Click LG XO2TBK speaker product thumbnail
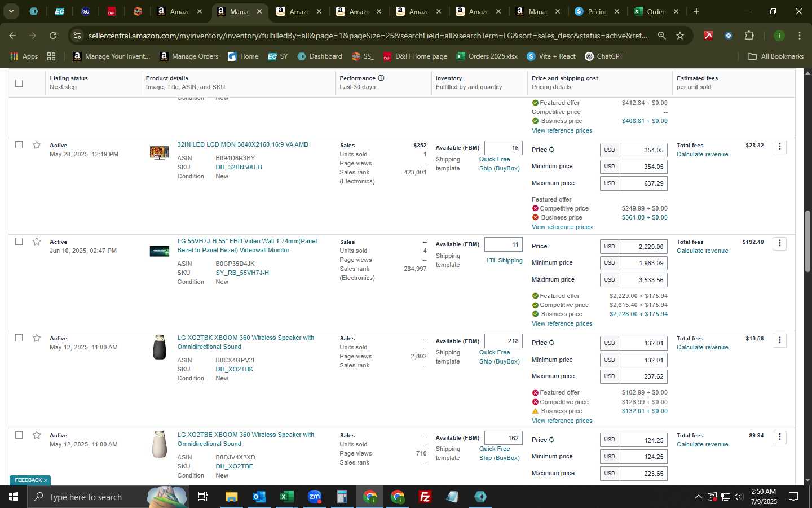 pos(160,347)
